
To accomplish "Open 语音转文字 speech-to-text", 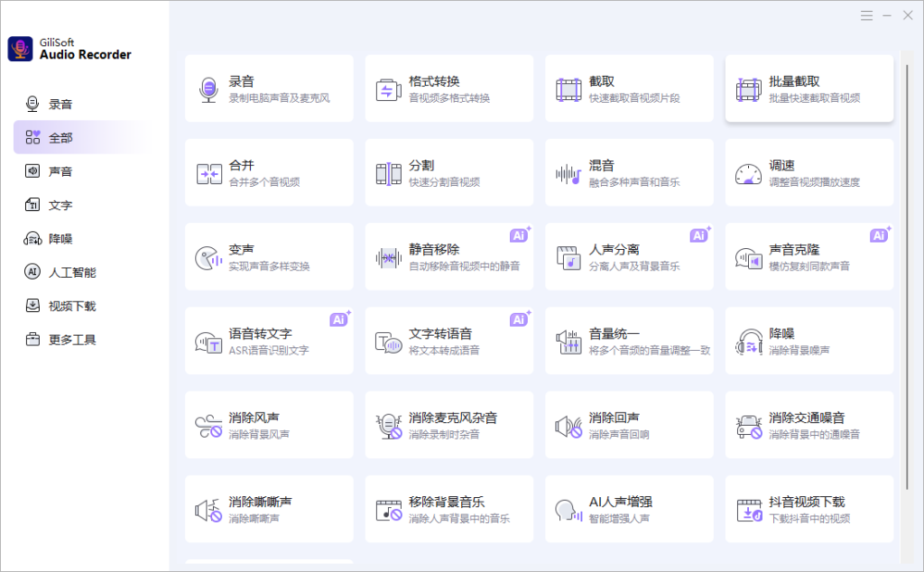I will [x=268, y=340].
